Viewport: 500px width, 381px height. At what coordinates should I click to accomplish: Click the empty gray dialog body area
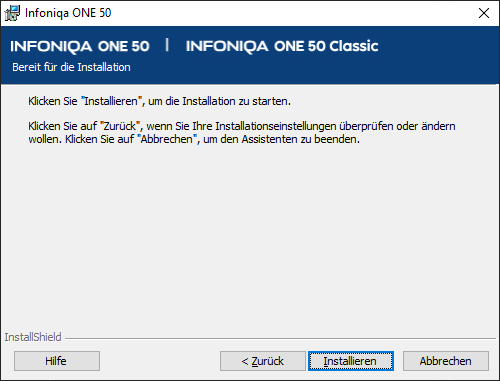point(250,233)
